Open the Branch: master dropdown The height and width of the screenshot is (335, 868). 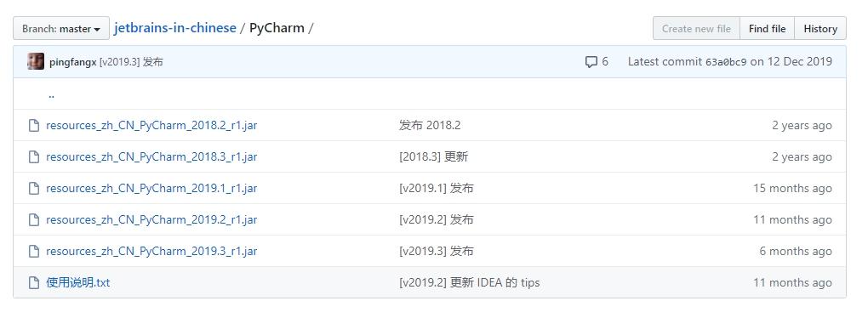coord(61,29)
